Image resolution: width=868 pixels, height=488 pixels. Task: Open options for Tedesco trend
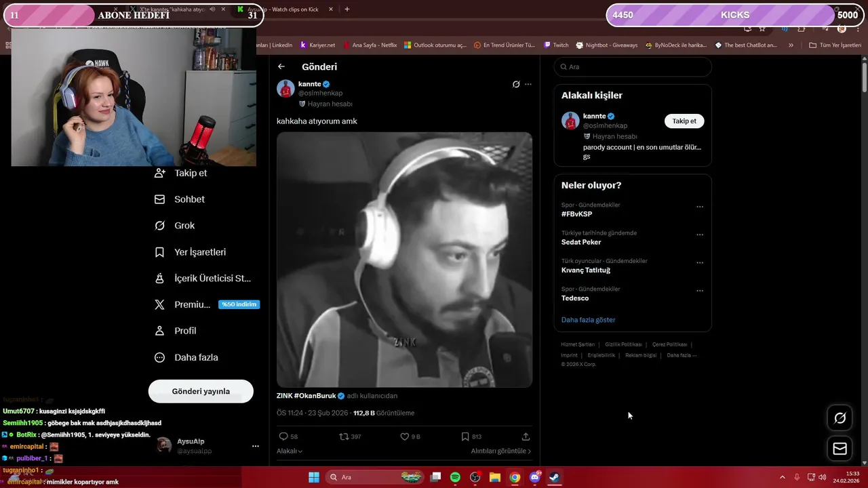700,291
